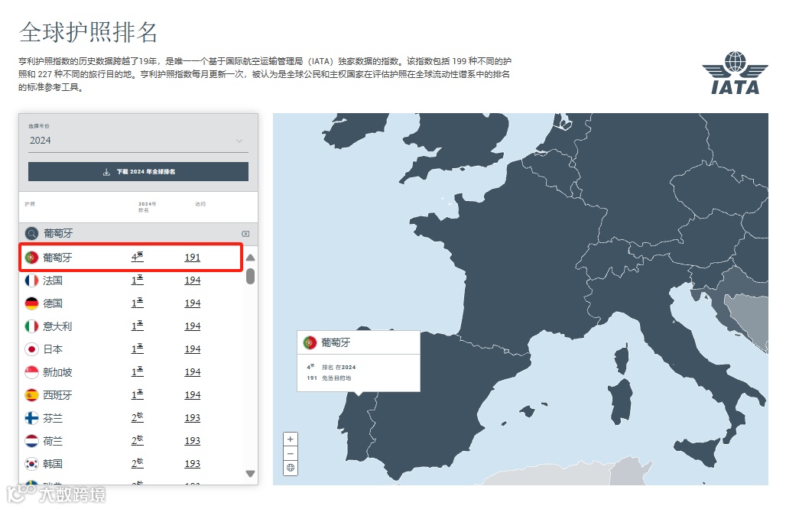Open Singapore's rank 1 link

pyautogui.click(x=137, y=371)
